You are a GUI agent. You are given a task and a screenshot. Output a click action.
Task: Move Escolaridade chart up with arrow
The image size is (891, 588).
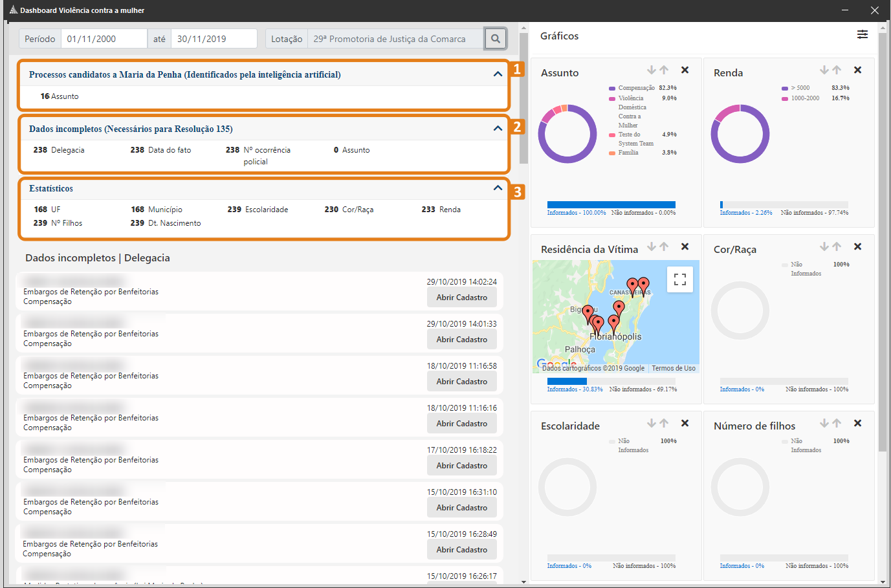tap(664, 423)
